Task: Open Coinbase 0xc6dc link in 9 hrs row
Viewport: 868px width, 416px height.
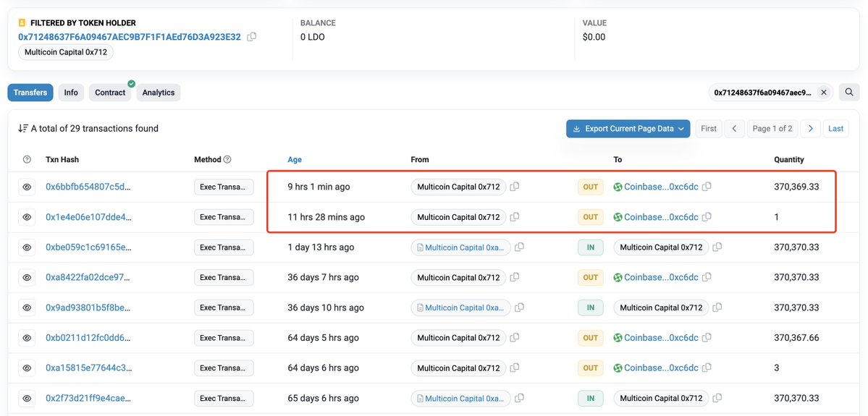Action: point(661,187)
